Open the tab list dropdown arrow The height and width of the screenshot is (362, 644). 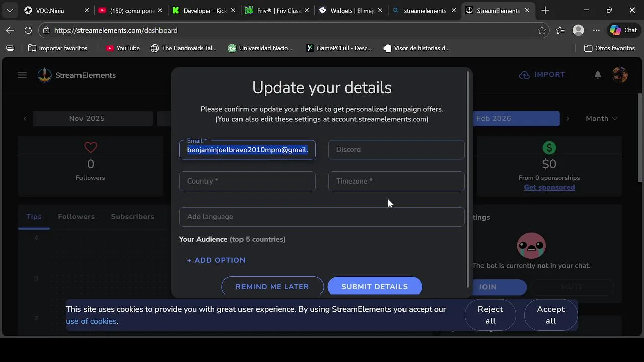click(x=10, y=10)
